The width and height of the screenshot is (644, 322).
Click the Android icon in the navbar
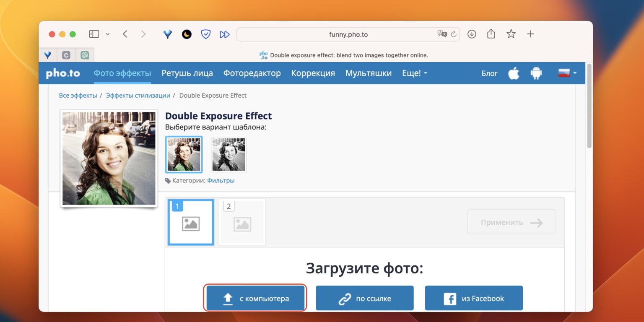point(537,73)
